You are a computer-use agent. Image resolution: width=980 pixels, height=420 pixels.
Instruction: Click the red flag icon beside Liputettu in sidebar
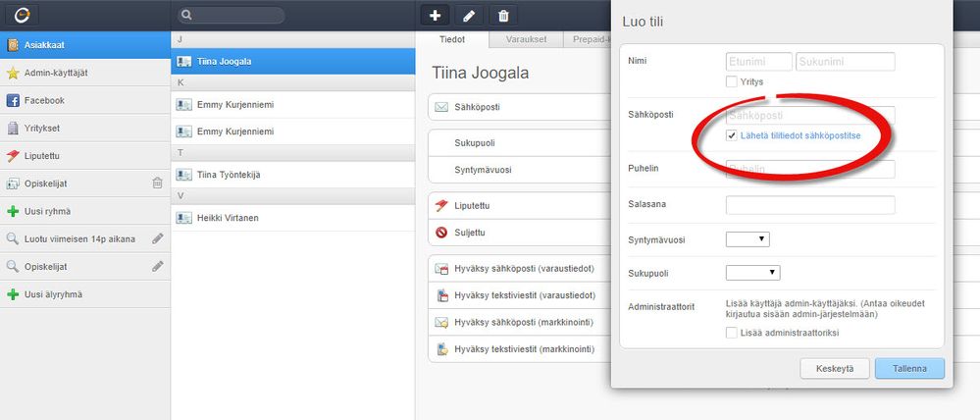[13, 156]
